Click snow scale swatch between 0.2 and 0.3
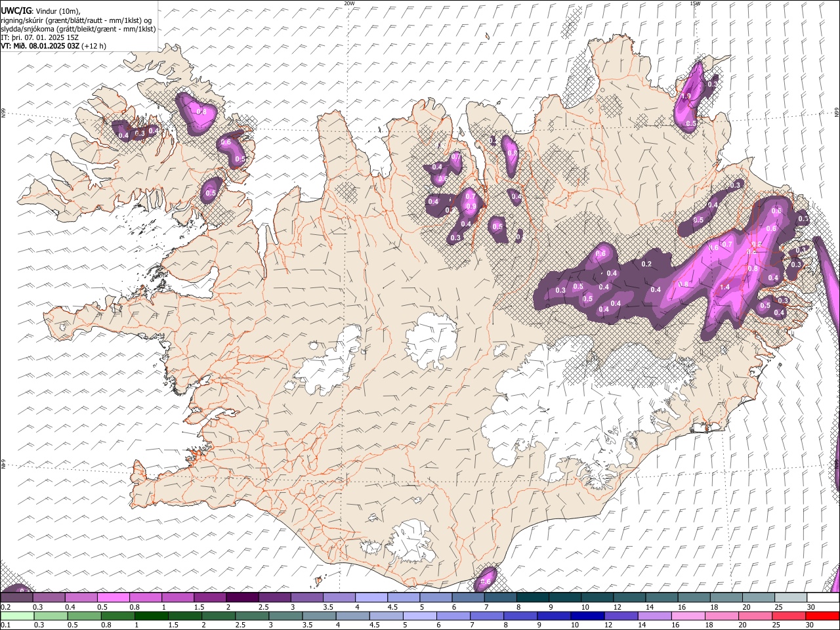 [16, 597]
